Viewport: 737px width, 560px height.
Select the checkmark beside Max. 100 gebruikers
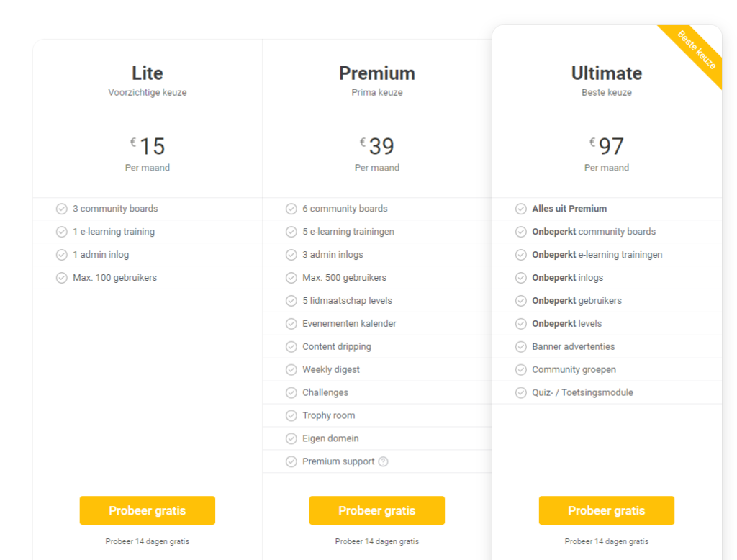[x=62, y=277]
